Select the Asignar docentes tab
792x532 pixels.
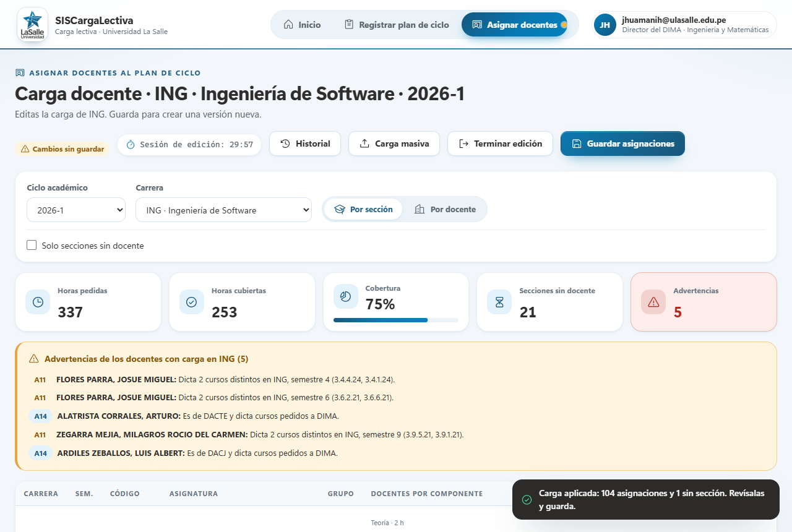pyautogui.click(x=514, y=25)
